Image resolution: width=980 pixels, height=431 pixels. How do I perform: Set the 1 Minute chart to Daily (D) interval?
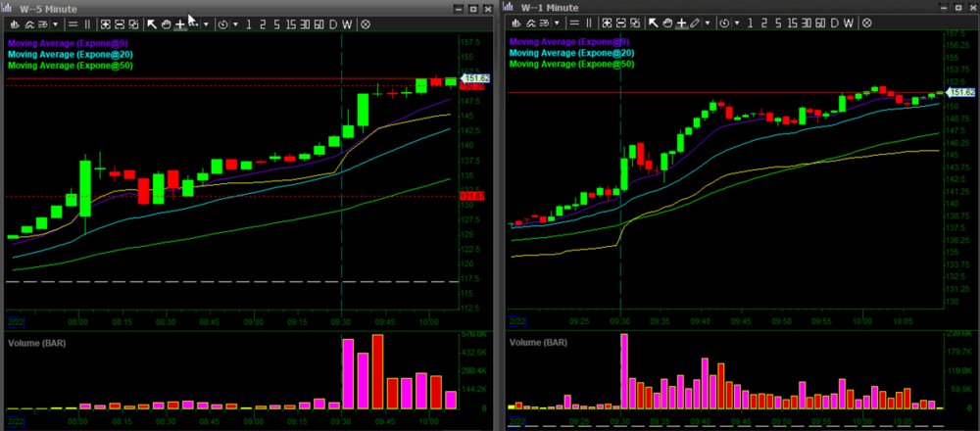coord(834,24)
